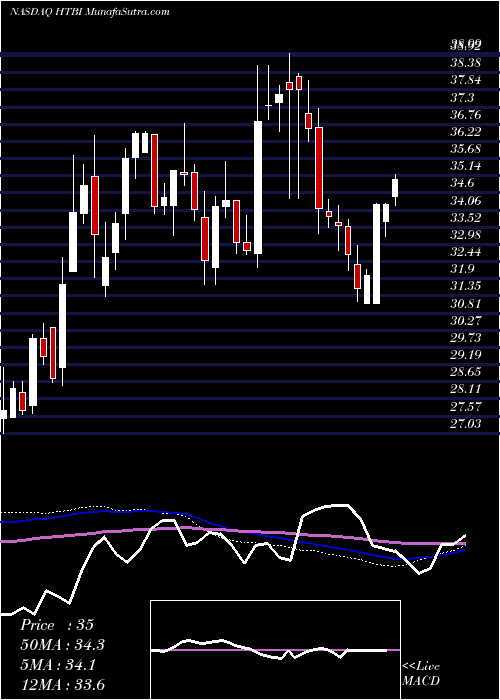
Task: Click the 36.76 price axis label
Action: click(x=466, y=115)
